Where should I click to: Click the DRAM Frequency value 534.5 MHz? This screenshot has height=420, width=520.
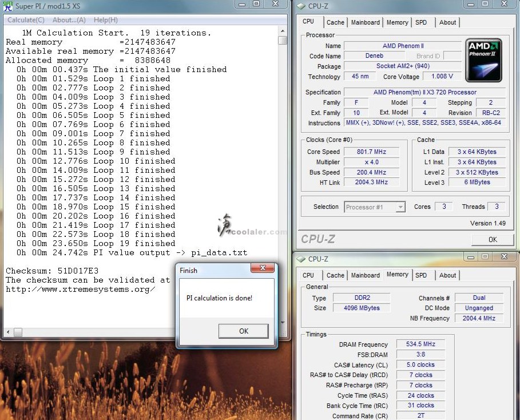click(420, 344)
